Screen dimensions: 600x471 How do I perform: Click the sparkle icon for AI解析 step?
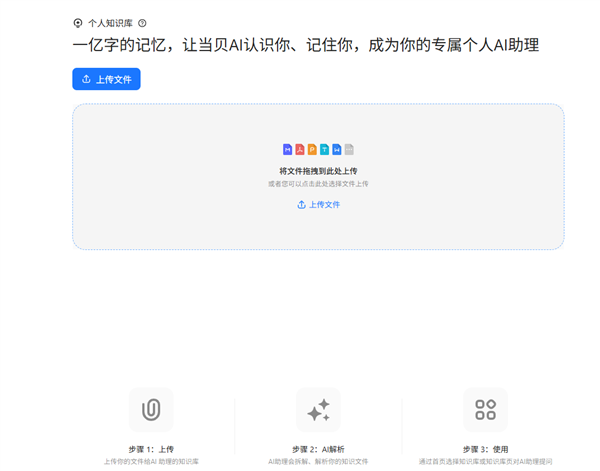[318, 410]
